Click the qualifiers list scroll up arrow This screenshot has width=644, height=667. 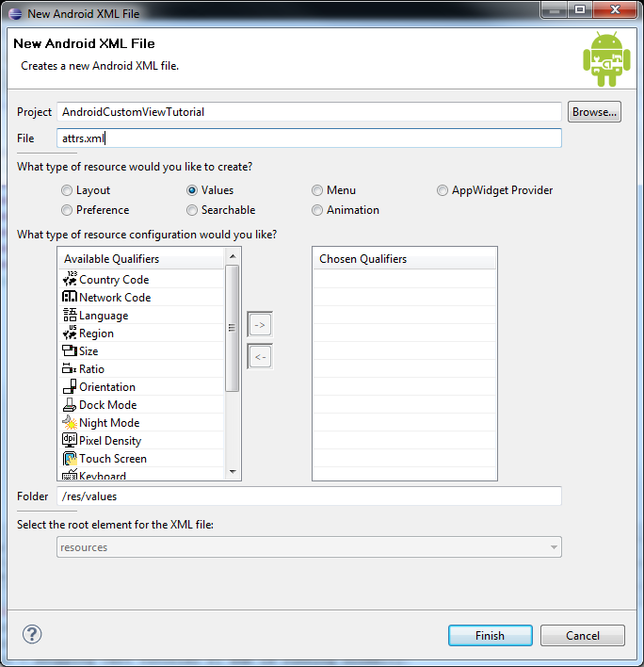(x=233, y=256)
